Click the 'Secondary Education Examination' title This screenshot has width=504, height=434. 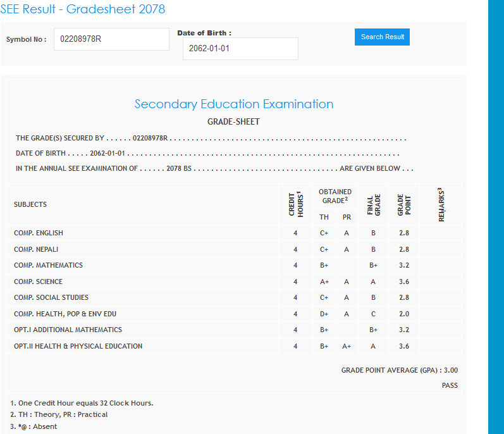click(x=233, y=104)
